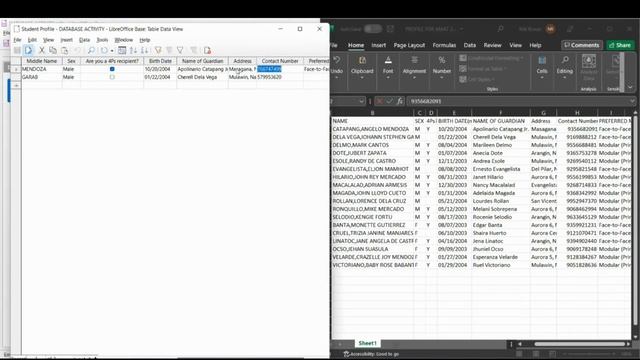Select the MENDOZA row selector in Base
The height and width of the screenshot is (360, 640).
16,69
